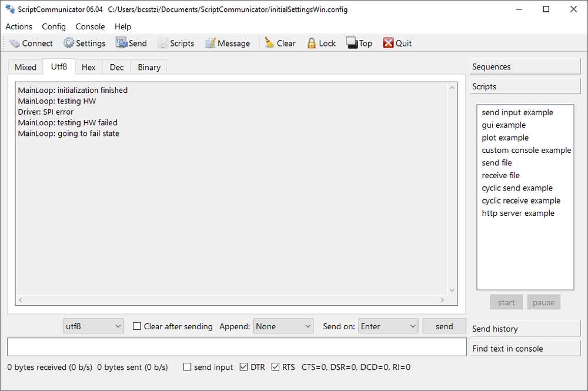Expand the Send history section
This screenshot has height=391, width=588.
pos(524,329)
